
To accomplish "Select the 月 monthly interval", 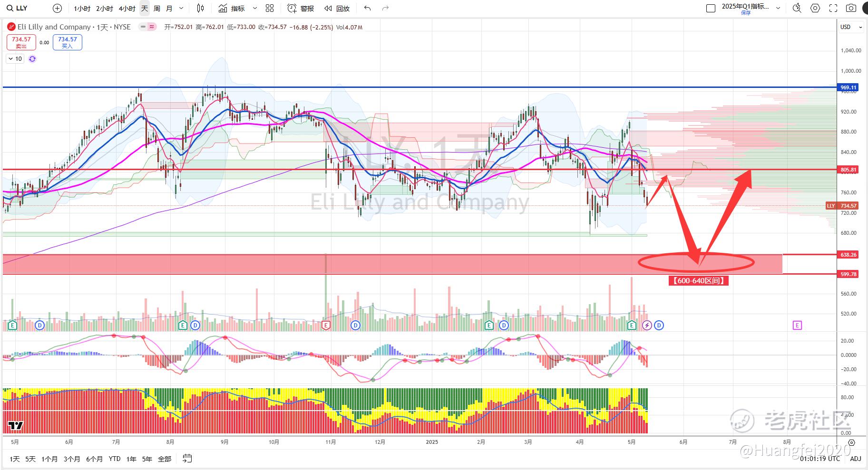I will click(x=169, y=9).
